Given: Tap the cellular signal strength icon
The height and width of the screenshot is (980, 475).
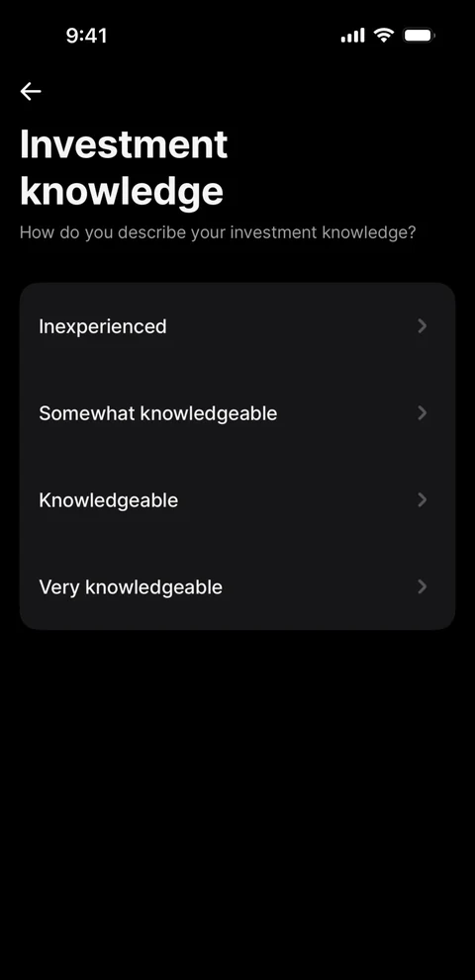Looking at the screenshot, I should [352, 36].
